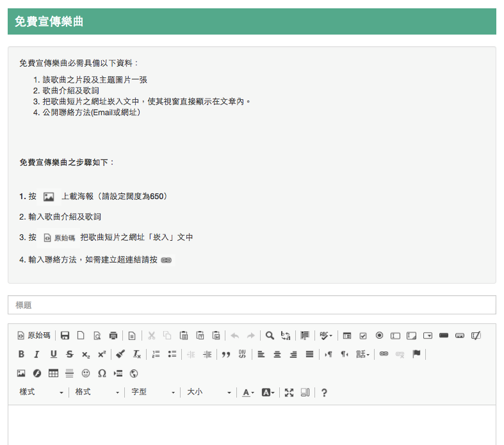Click the Print icon in toolbar
504x445 pixels.
(x=113, y=335)
